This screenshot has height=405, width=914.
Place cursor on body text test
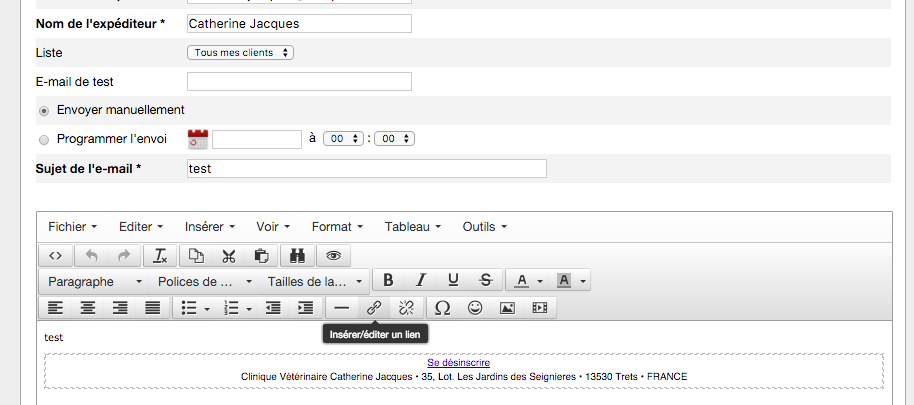(54, 337)
